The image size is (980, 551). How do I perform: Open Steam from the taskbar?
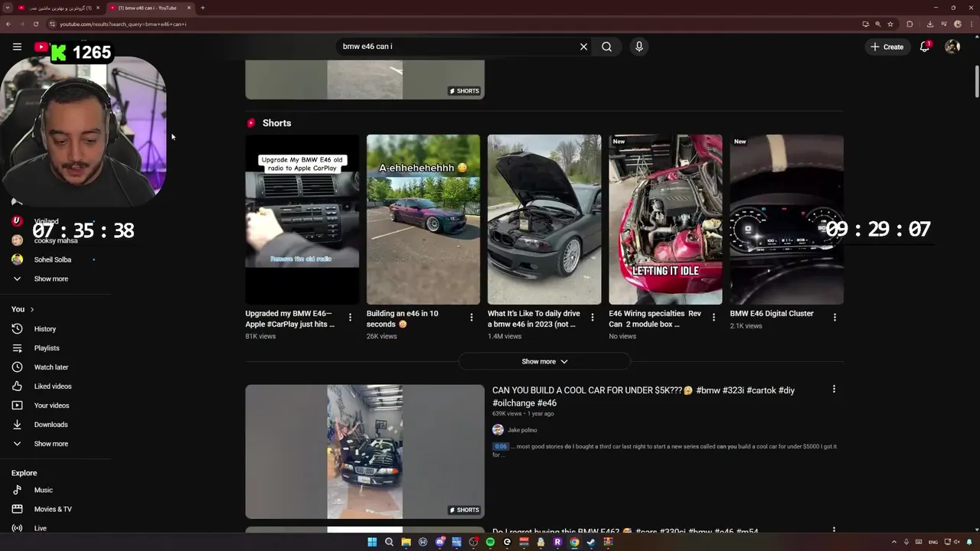coord(591,542)
